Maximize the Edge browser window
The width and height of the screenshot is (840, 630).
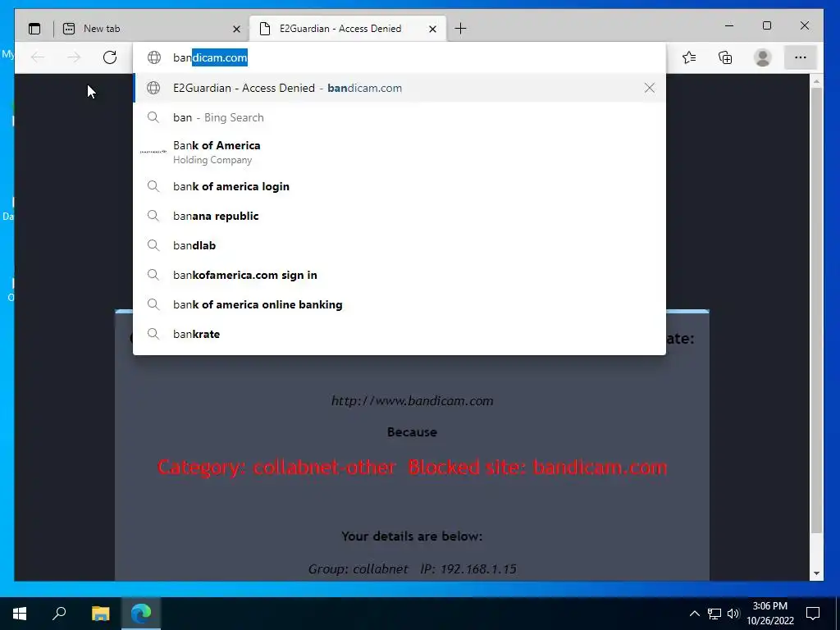coord(767,25)
